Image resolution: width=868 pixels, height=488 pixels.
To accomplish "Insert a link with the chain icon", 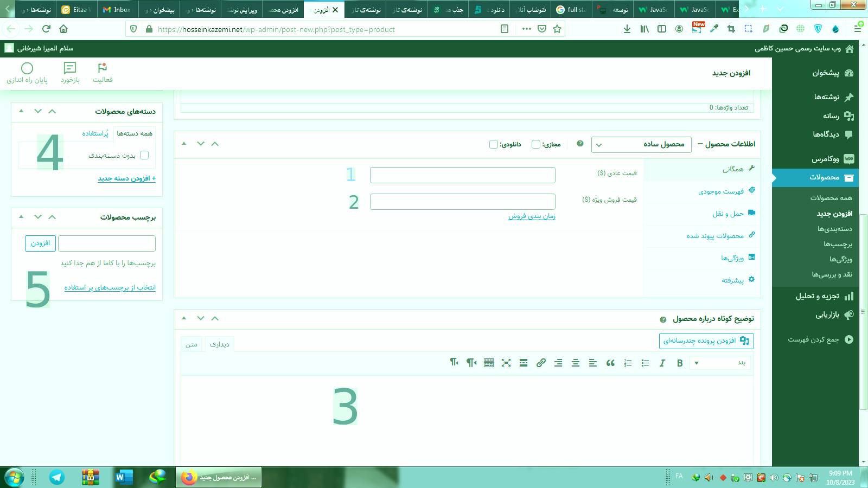I will [541, 363].
